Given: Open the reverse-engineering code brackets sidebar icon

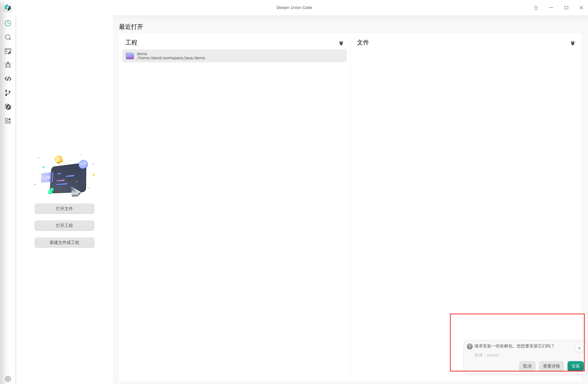Looking at the screenshot, I should point(8,79).
